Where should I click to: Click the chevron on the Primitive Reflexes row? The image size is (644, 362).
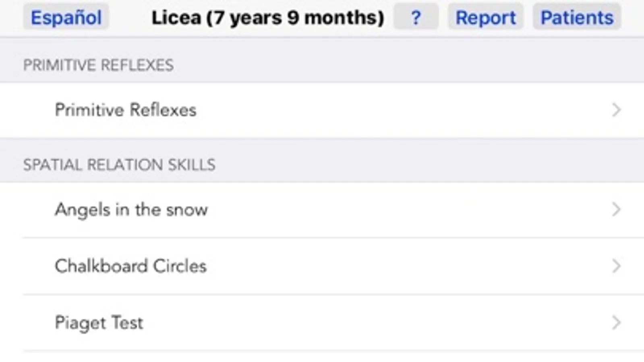click(616, 110)
